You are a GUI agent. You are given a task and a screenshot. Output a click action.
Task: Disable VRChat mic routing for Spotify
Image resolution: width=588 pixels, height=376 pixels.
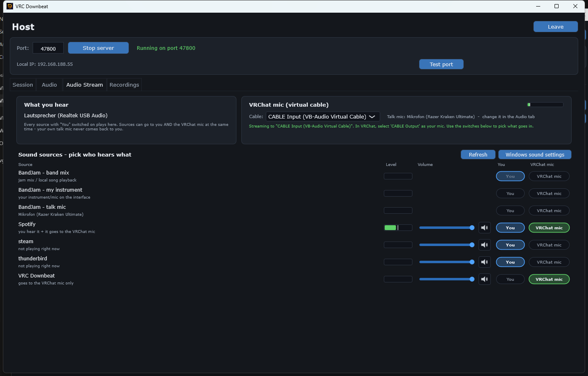point(549,228)
